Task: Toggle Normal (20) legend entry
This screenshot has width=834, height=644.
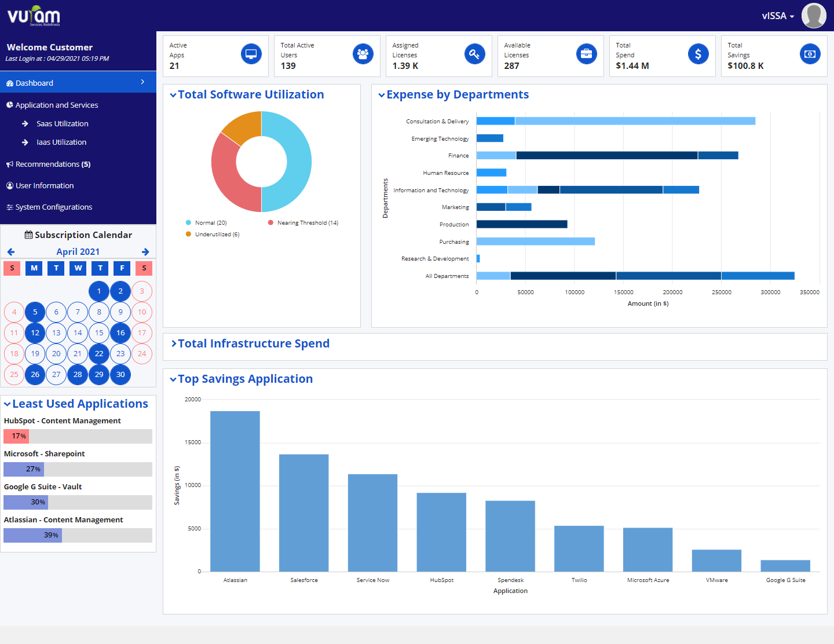Action: pos(206,223)
